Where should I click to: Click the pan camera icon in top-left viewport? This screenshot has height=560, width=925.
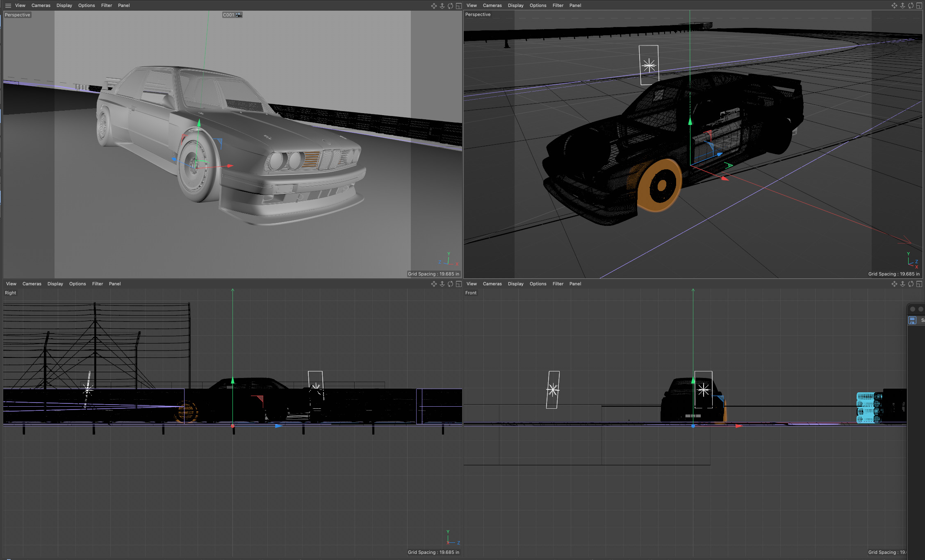coord(434,6)
